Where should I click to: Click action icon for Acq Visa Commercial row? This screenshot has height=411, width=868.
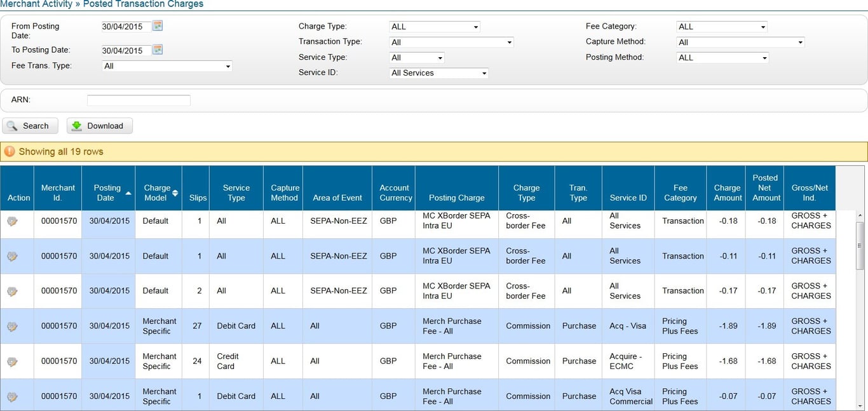click(12, 396)
